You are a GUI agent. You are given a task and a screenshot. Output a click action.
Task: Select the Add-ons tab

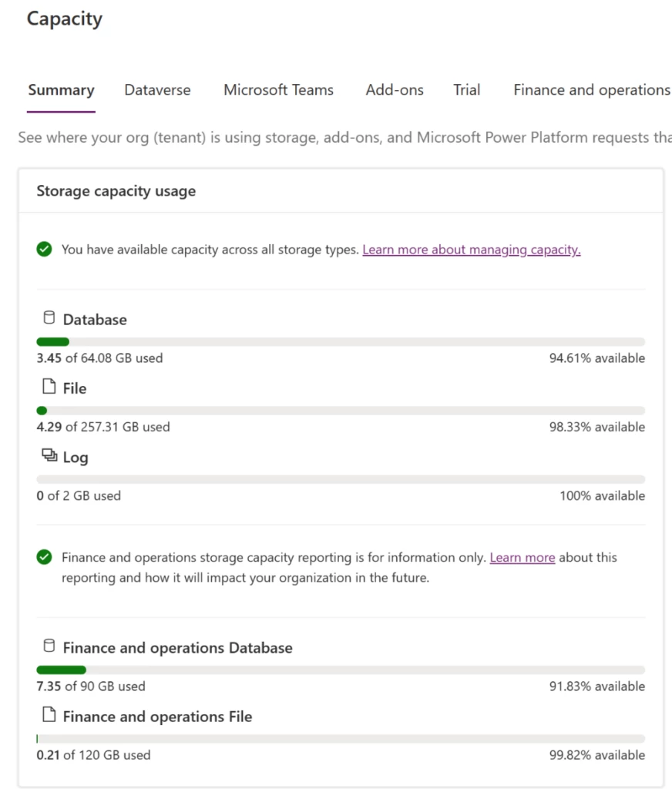[395, 90]
